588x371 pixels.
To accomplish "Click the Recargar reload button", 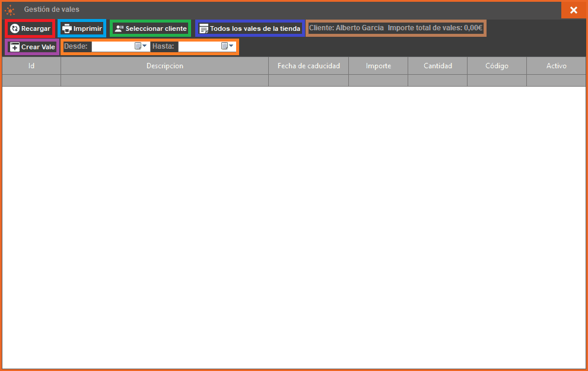I will [30, 28].
